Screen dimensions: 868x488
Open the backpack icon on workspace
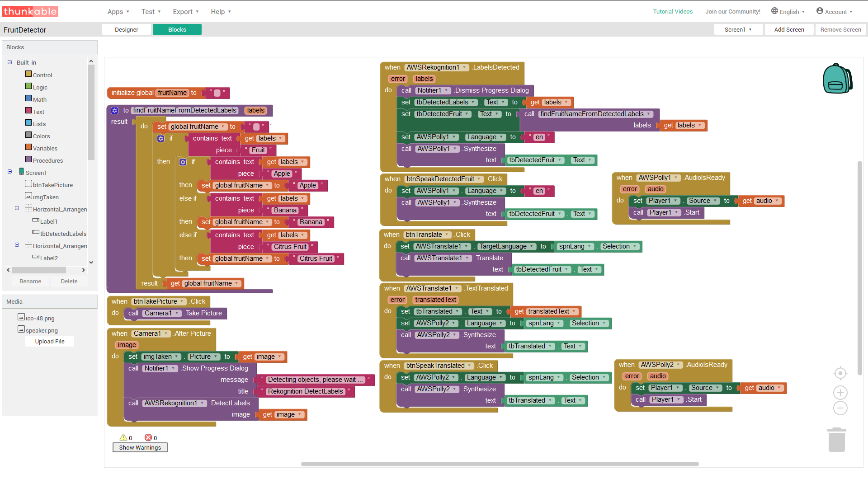tap(837, 79)
